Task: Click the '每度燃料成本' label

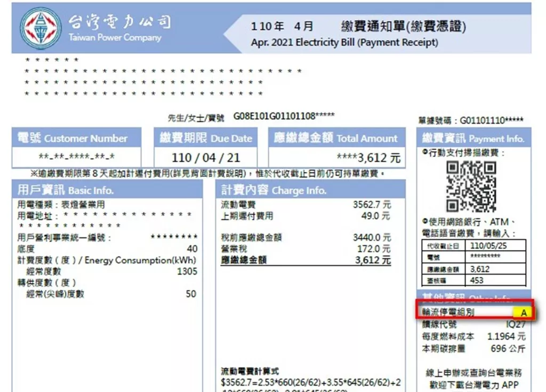Action: [448, 337]
